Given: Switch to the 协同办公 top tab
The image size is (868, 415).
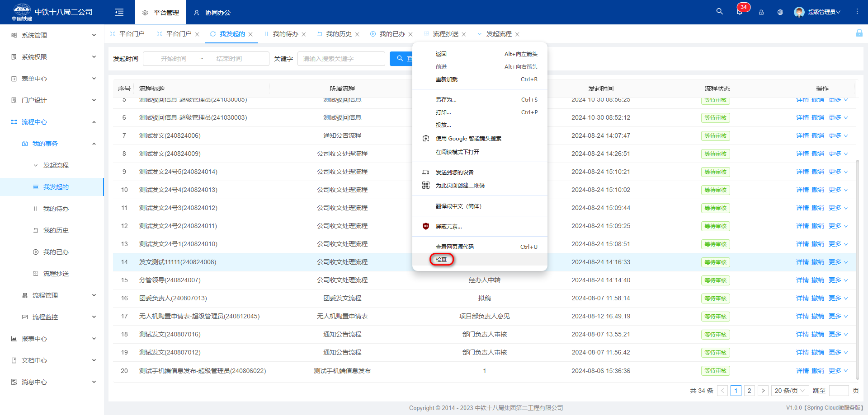Looking at the screenshot, I should point(212,13).
